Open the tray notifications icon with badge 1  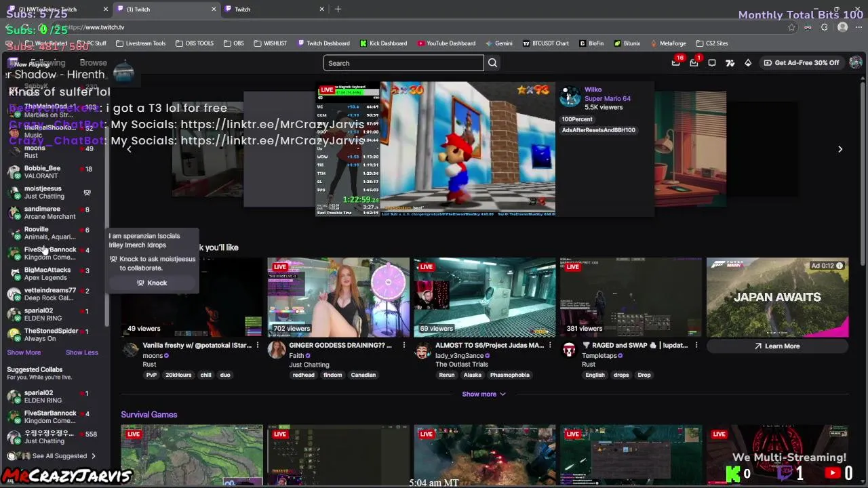click(694, 62)
